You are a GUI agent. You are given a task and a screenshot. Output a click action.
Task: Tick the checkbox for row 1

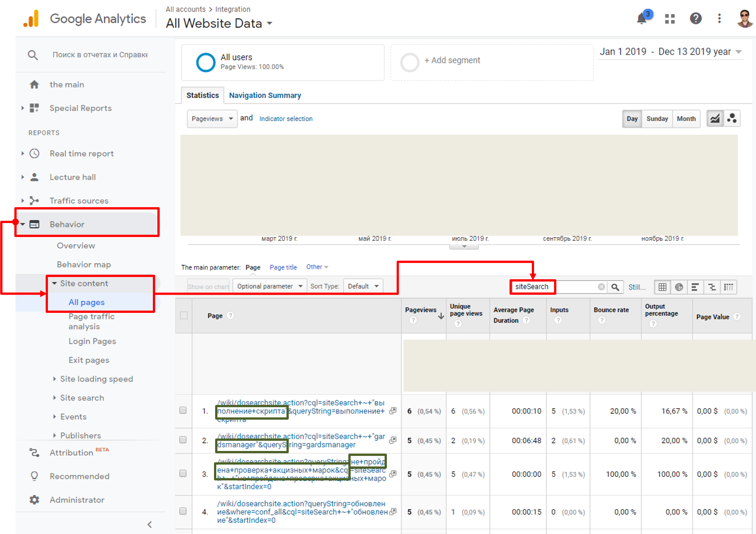pos(183,411)
